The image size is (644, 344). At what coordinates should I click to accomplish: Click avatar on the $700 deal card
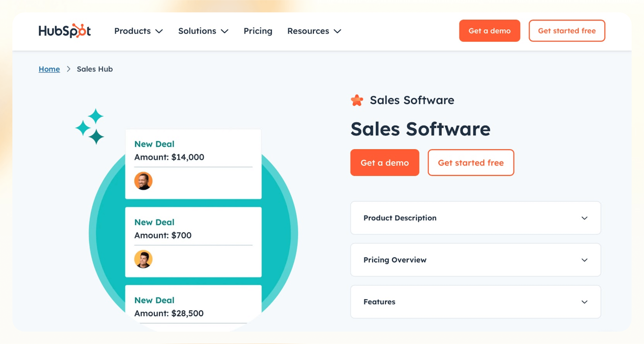tap(143, 259)
